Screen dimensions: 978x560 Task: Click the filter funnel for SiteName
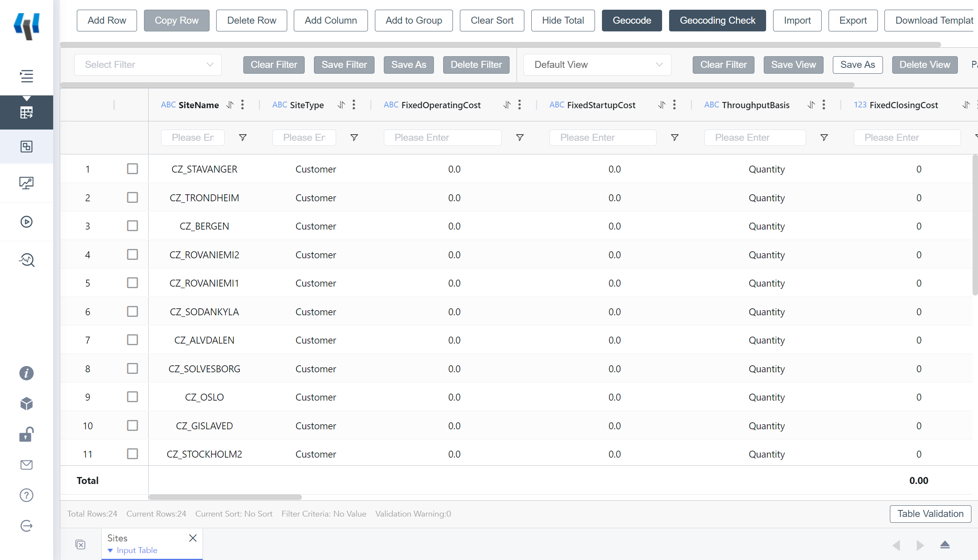click(x=243, y=138)
